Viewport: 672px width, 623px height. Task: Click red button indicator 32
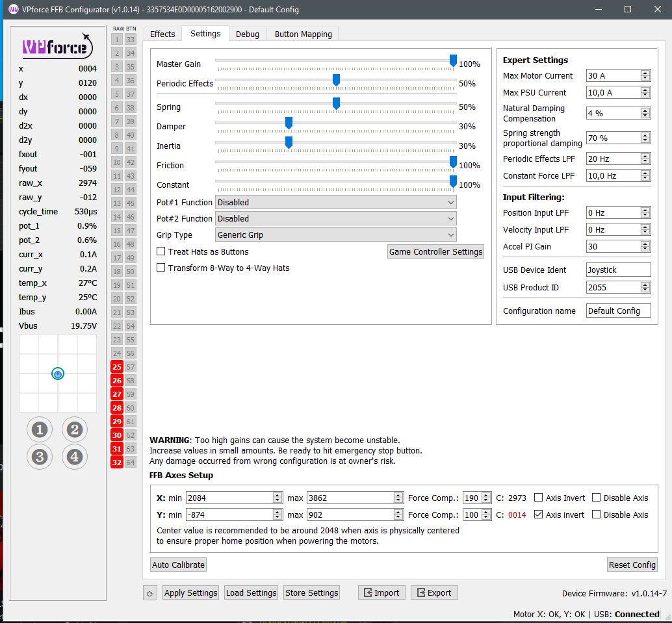[x=117, y=463]
